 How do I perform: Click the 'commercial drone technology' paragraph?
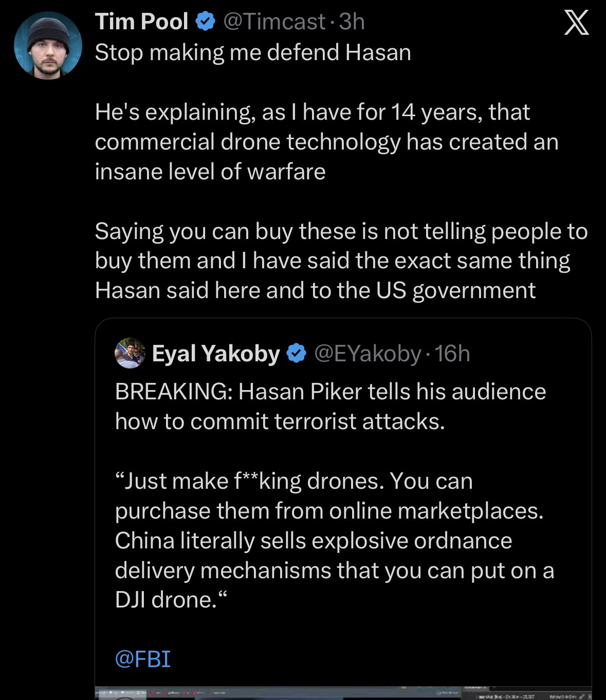(x=326, y=142)
